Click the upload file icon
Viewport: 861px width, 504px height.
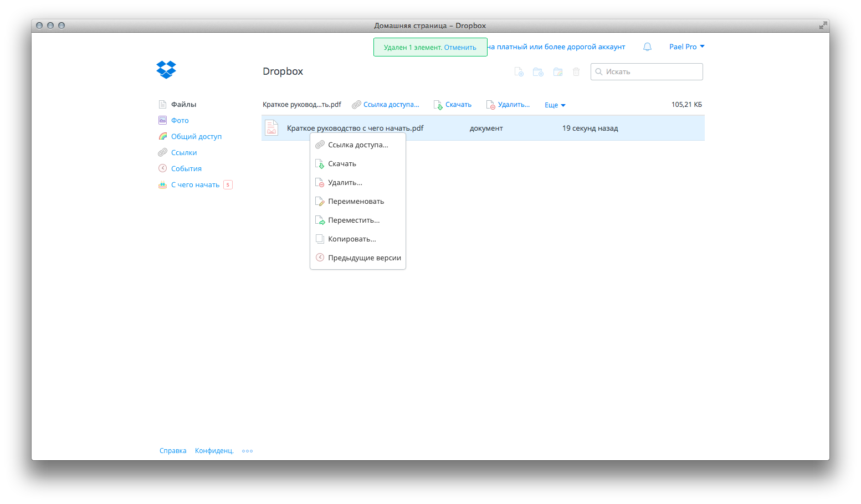pos(519,72)
